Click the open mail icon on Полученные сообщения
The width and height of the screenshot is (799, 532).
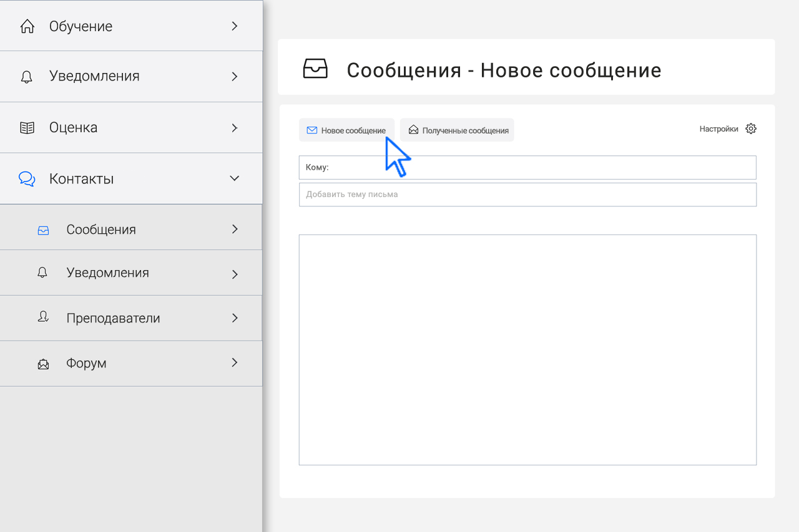coord(413,130)
